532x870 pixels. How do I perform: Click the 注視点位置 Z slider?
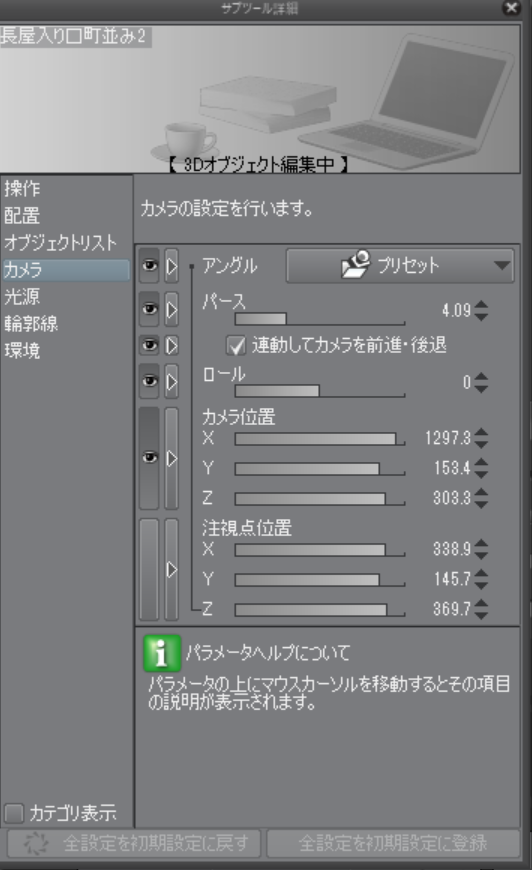320,610
